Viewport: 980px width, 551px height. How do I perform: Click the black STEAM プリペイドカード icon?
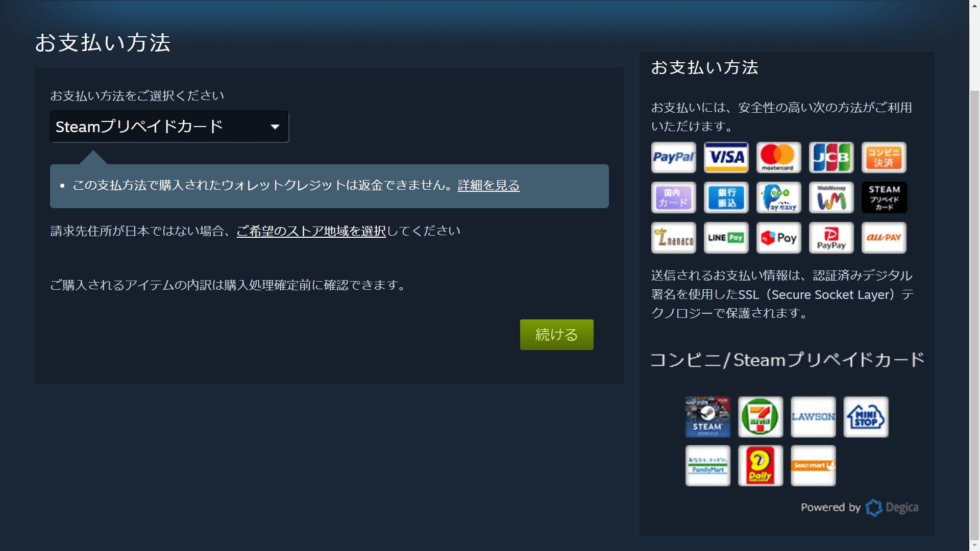click(884, 197)
